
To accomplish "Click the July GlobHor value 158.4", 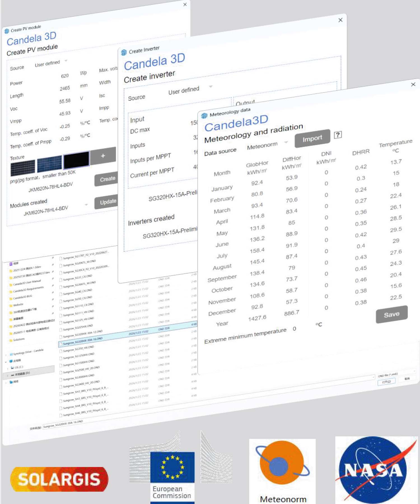I will coord(257,250).
